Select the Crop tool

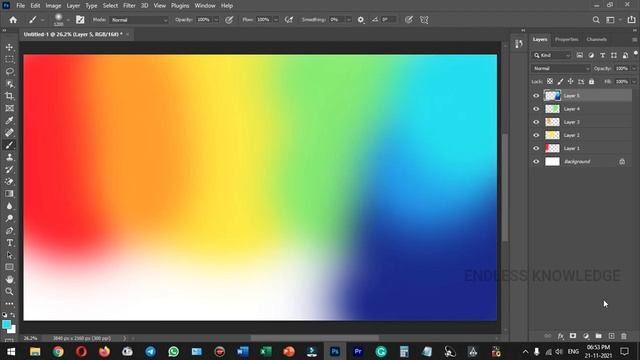point(9,96)
